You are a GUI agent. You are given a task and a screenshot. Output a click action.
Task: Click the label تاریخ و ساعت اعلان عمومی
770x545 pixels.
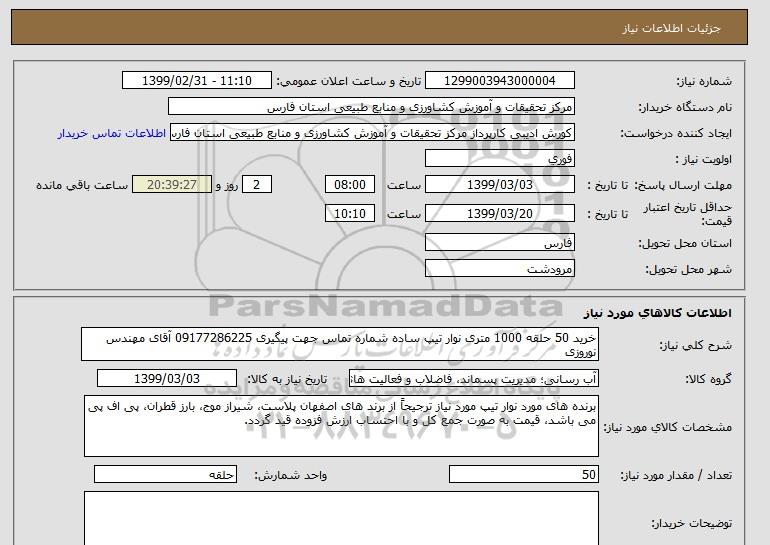349,82
